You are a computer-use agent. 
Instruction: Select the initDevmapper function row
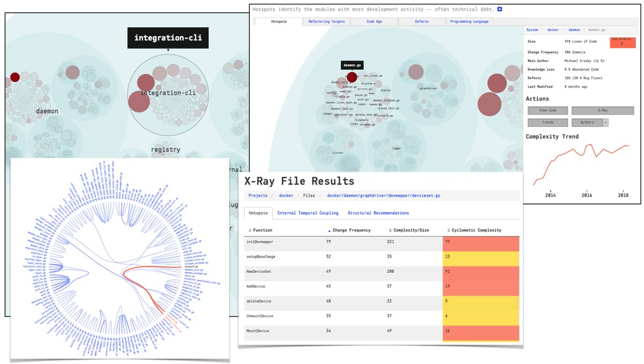382,243
